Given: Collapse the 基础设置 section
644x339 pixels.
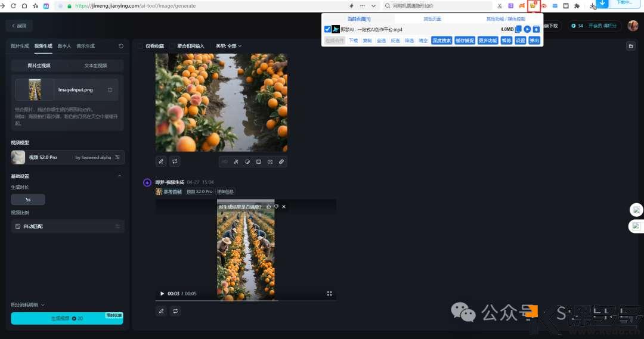Looking at the screenshot, I should coord(119,176).
